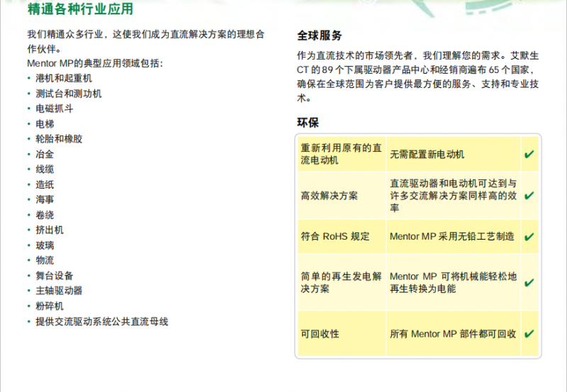Click the list item 海事
The image size is (567, 392).
tap(45, 200)
